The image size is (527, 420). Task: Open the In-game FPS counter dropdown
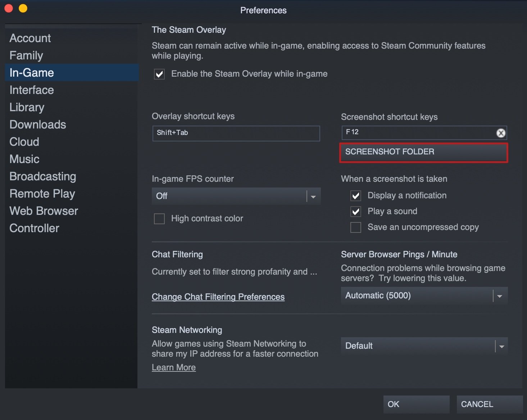point(312,196)
